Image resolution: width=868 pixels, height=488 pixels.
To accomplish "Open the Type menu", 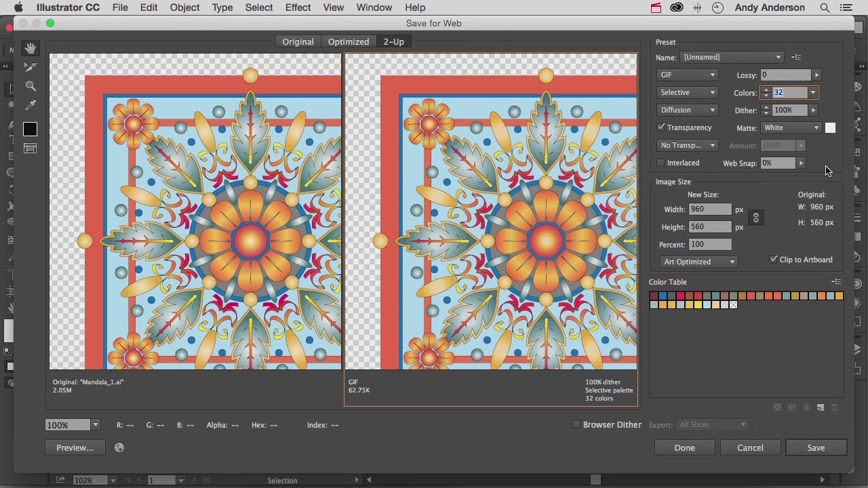I will (x=222, y=7).
